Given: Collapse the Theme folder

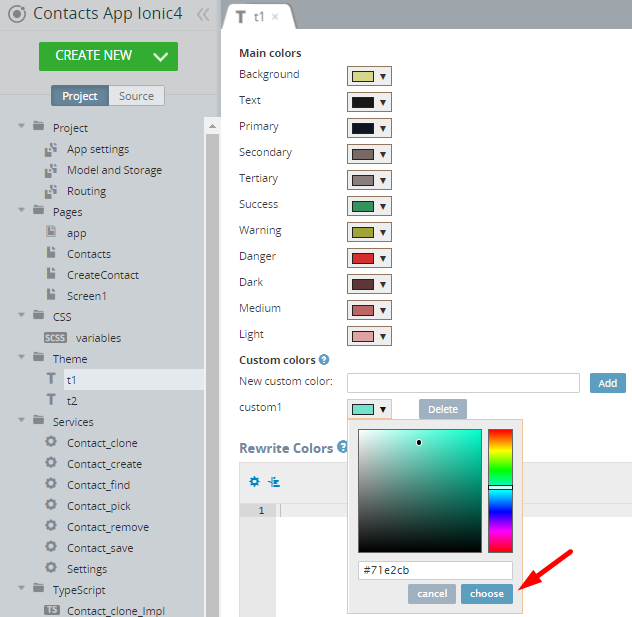Looking at the screenshot, I should pyautogui.click(x=22, y=357).
